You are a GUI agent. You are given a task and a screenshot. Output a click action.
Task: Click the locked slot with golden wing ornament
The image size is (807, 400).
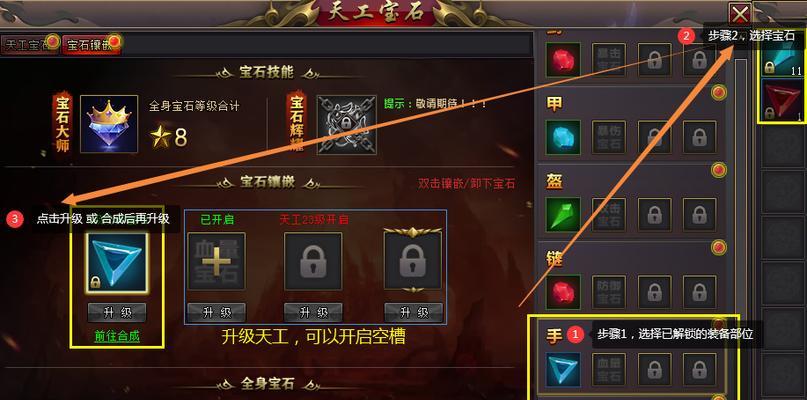[x=413, y=260]
